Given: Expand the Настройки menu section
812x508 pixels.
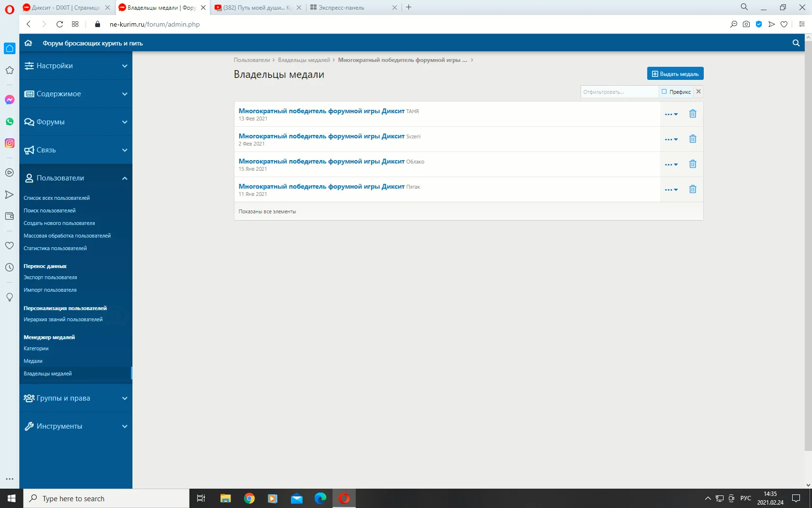Looking at the screenshot, I should pos(76,66).
